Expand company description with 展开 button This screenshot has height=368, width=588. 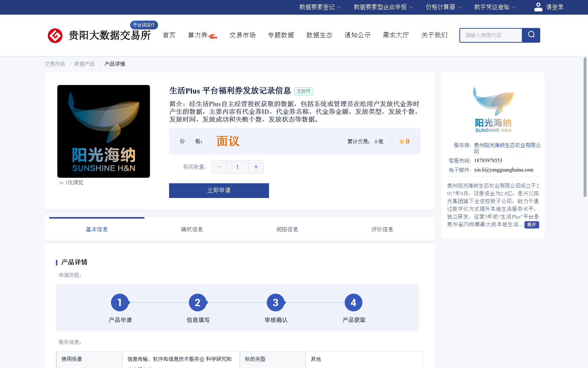531,224
